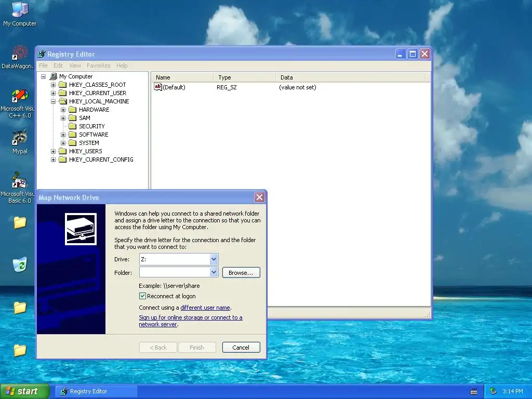Click the SECURITY key folder icon
The image size is (532, 399).
pyautogui.click(x=73, y=126)
